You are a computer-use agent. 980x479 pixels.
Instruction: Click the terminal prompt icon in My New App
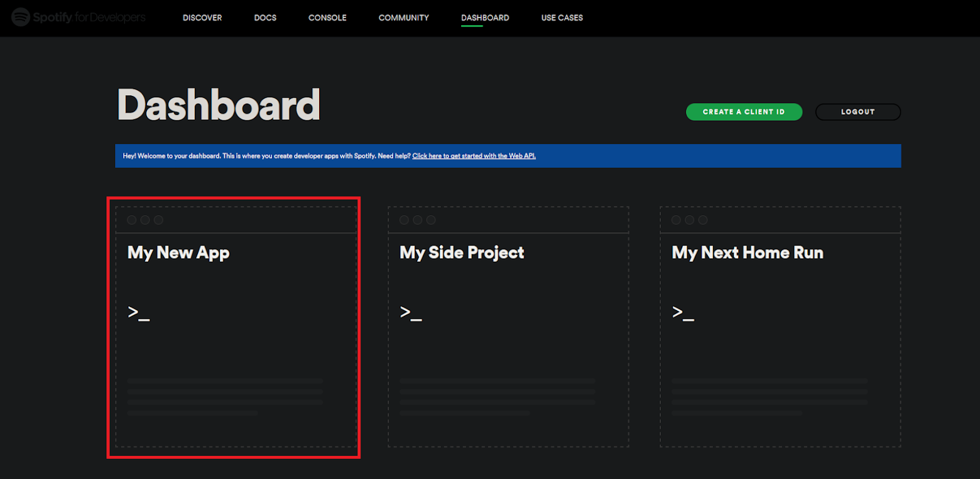coord(139,312)
